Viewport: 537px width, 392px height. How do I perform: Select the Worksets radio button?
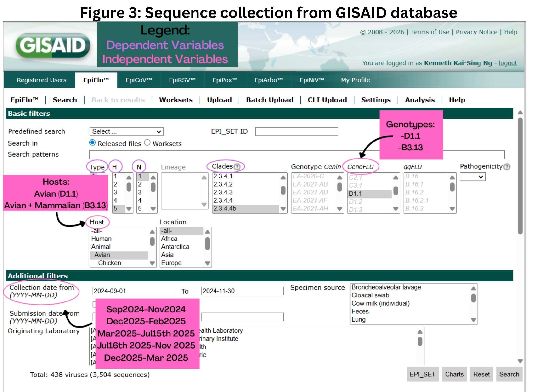[x=147, y=143]
